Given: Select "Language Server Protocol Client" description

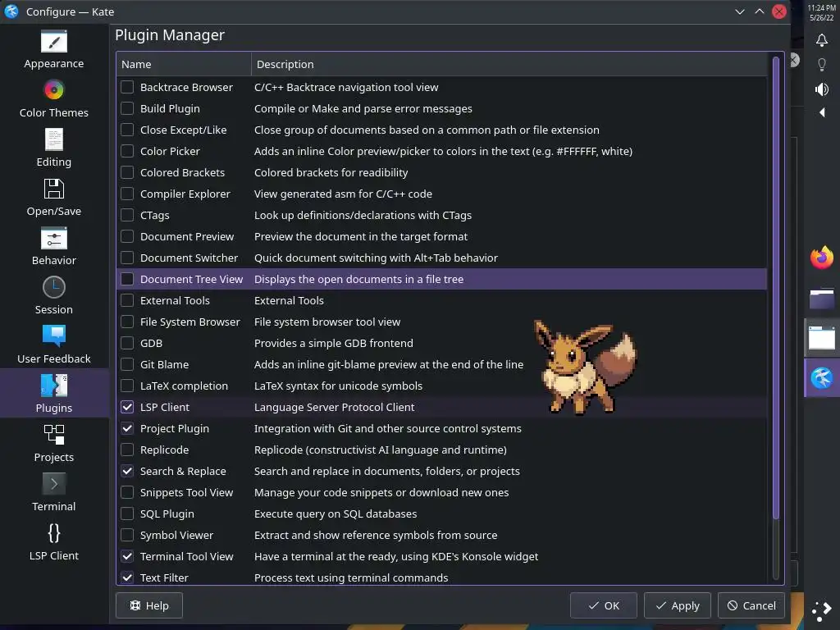Looking at the screenshot, I should pyautogui.click(x=334, y=407).
